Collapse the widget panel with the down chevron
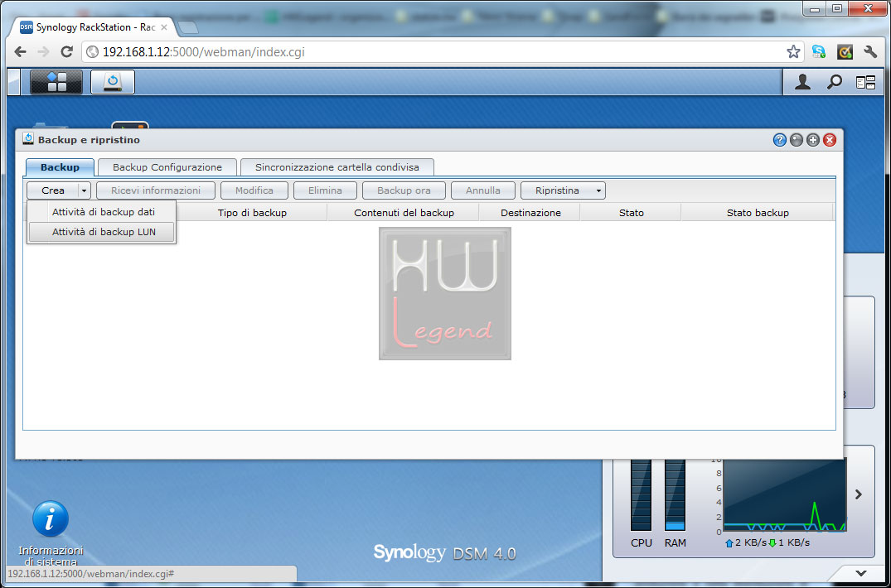This screenshot has width=891, height=588. click(861, 573)
